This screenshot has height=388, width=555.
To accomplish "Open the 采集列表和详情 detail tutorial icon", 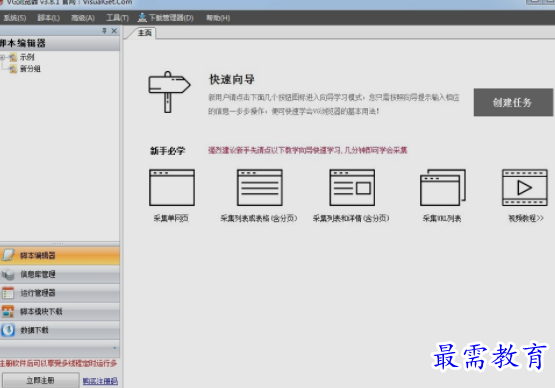I will tap(352, 188).
